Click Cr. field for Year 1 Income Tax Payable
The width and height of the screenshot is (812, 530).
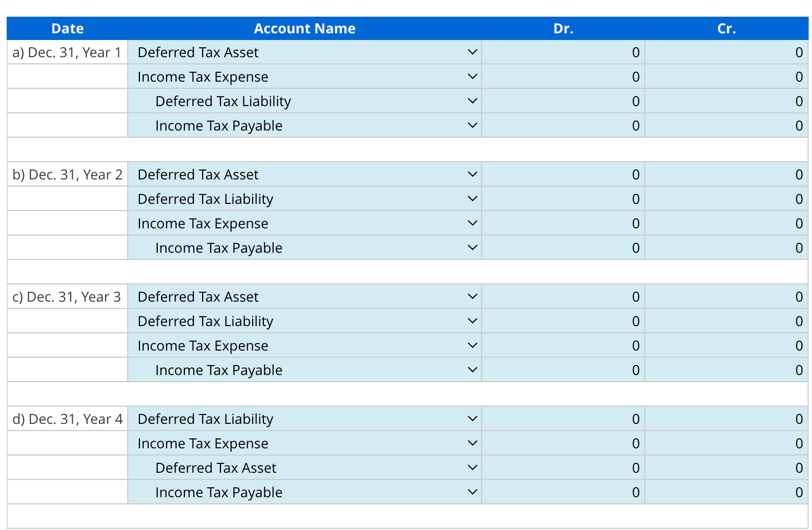coord(726,126)
